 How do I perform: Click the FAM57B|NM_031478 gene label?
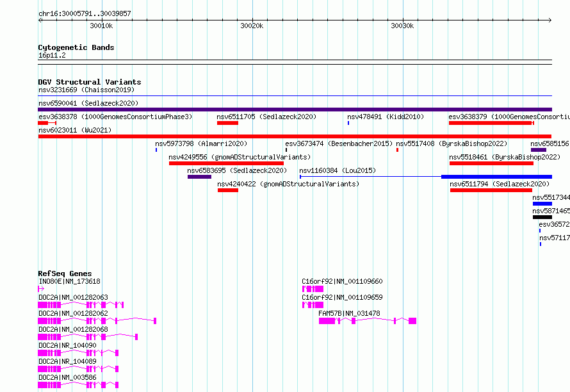(x=349, y=313)
